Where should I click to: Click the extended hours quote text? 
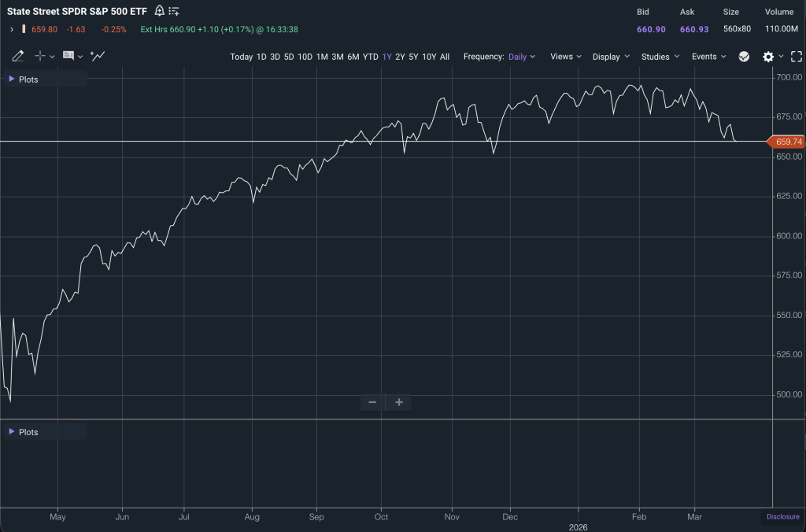pyautogui.click(x=219, y=29)
